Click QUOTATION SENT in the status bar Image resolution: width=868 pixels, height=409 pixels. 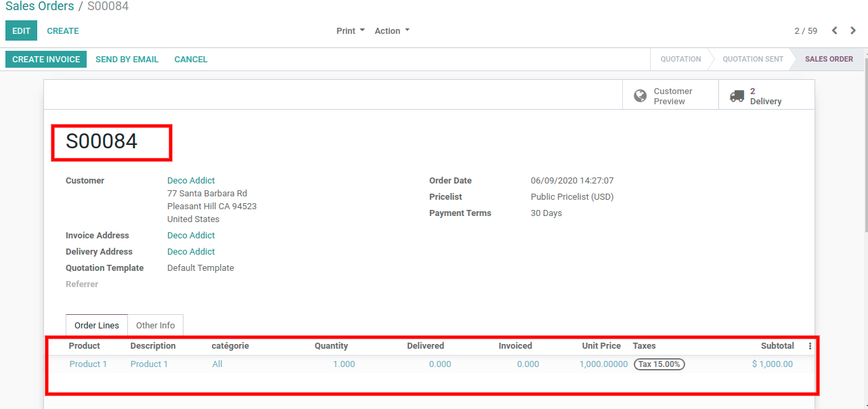coord(752,59)
